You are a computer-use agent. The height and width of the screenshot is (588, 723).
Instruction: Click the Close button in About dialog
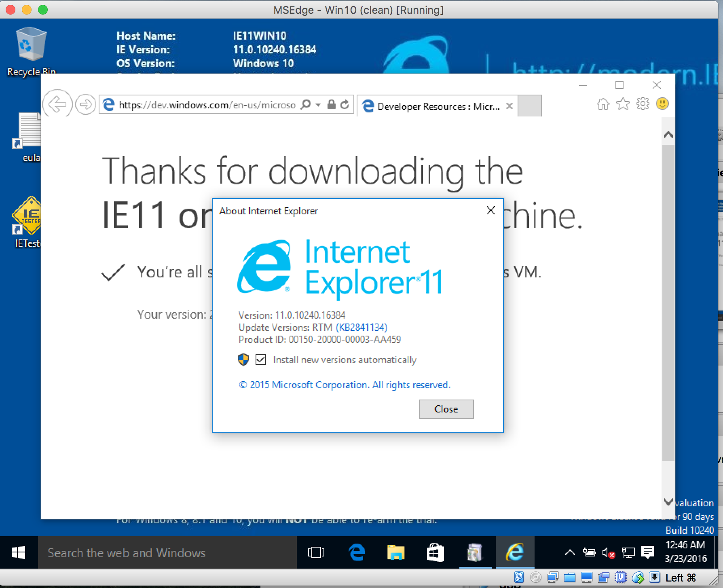[446, 409]
